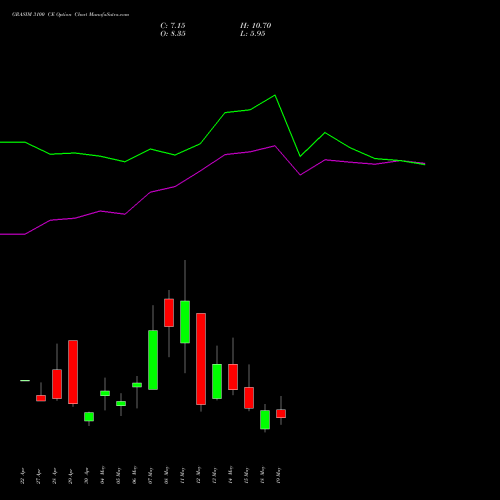Select the last red 19 May candlestick
This screenshot has width=500, height=500.
(281, 413)
